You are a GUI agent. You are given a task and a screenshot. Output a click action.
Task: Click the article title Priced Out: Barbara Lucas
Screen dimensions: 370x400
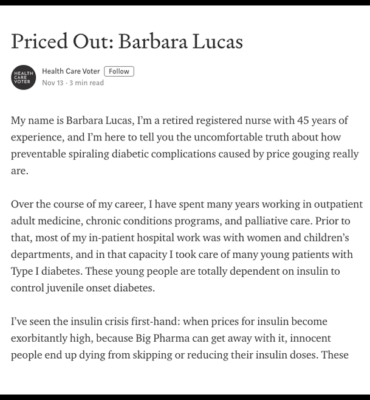(x=127, y=42)
